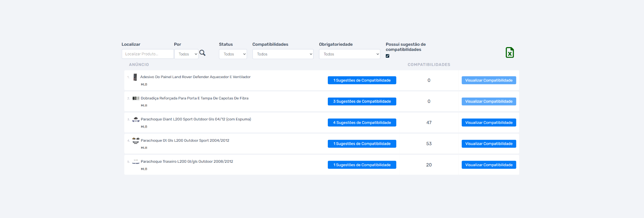Click the Dobradiça Reforçada product thumbnail
Viewport: 644px width, 218px height.
[x=136, y=98]
